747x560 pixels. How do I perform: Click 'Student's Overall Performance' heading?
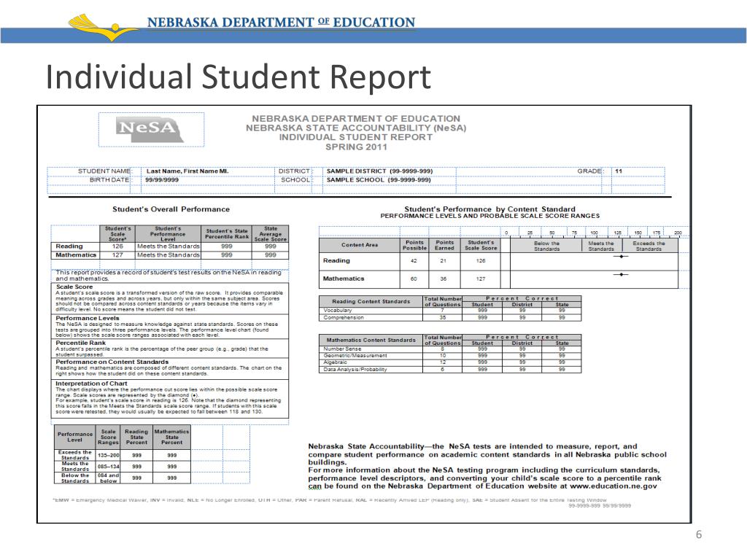[x=171, y=209]
